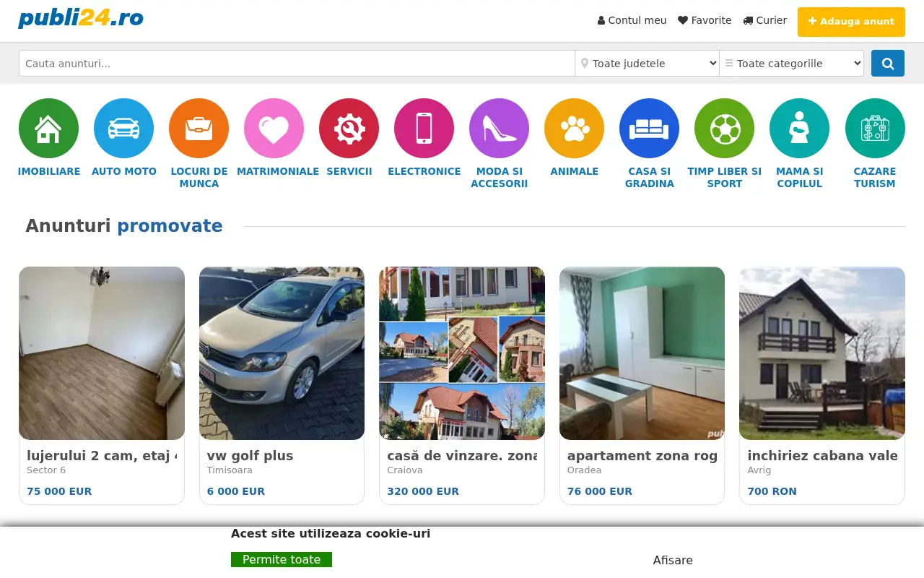Click the IMOBILIARE category label

[49, 171]
